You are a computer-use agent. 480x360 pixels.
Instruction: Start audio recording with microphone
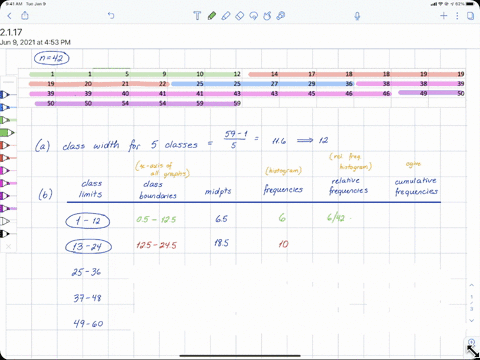tap(357, 16)
